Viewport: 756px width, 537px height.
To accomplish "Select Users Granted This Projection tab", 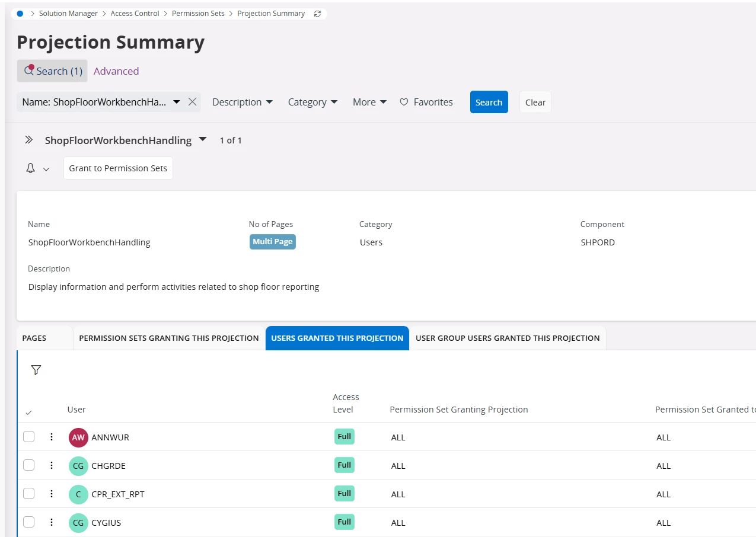I will tap(337, 338).
